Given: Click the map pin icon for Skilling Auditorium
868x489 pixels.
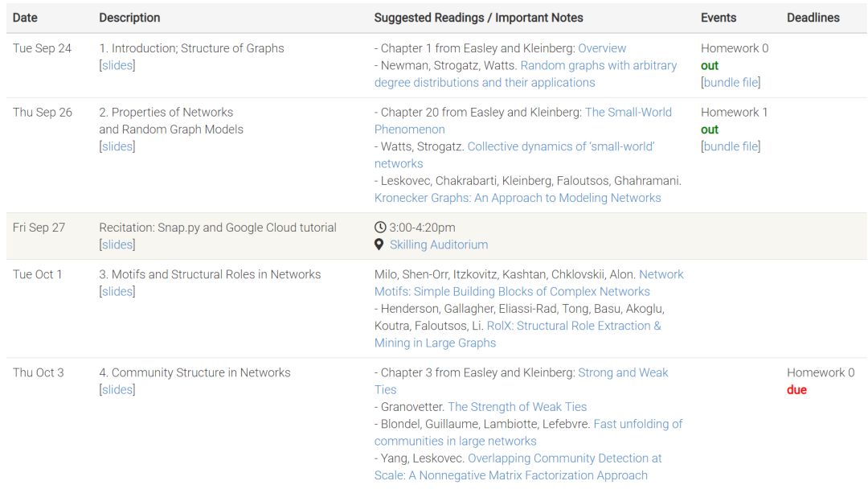Looking at the screenshot, I should (379, 244).
